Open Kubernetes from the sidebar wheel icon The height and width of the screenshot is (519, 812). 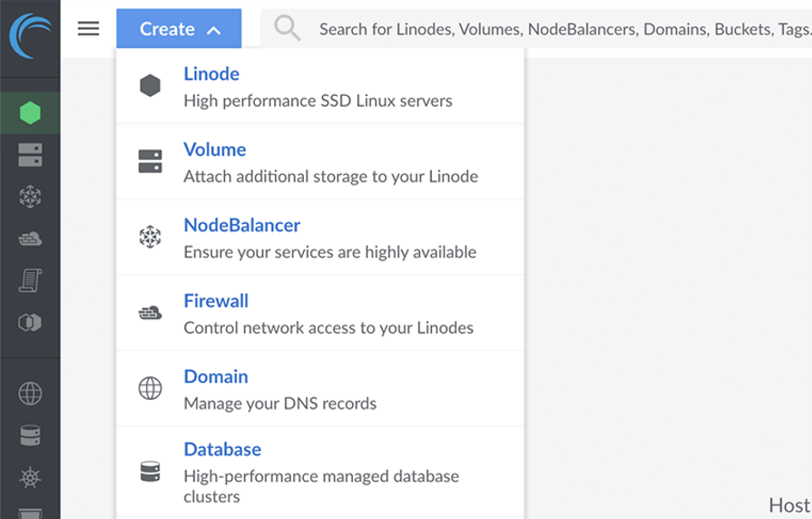(30, 478)
